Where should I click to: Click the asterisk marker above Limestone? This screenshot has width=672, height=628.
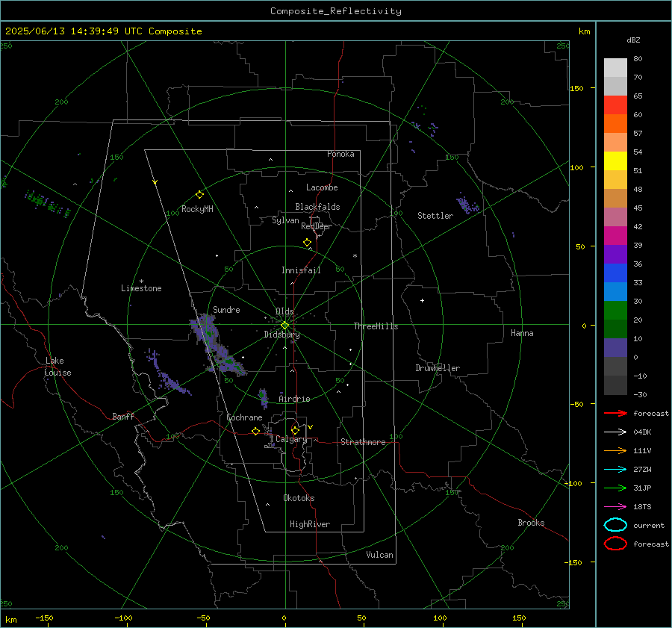pyautogui.click(x=141, y=282)
